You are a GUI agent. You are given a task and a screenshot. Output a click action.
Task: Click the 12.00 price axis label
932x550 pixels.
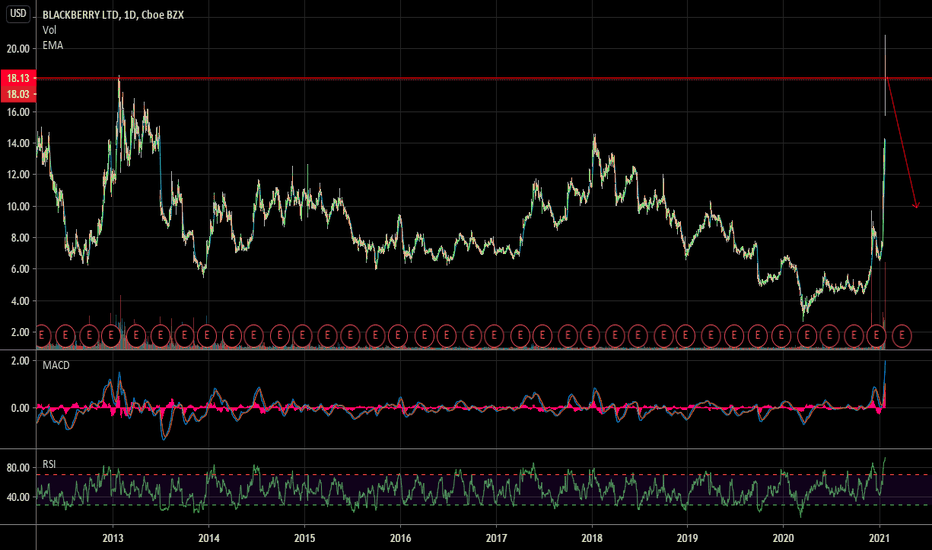coord(18,175)
